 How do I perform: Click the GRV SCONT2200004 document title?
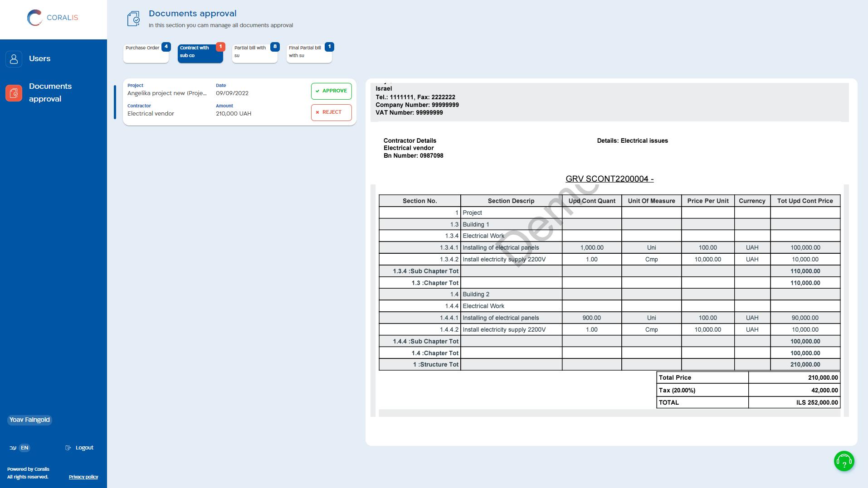tap(609, 179)
